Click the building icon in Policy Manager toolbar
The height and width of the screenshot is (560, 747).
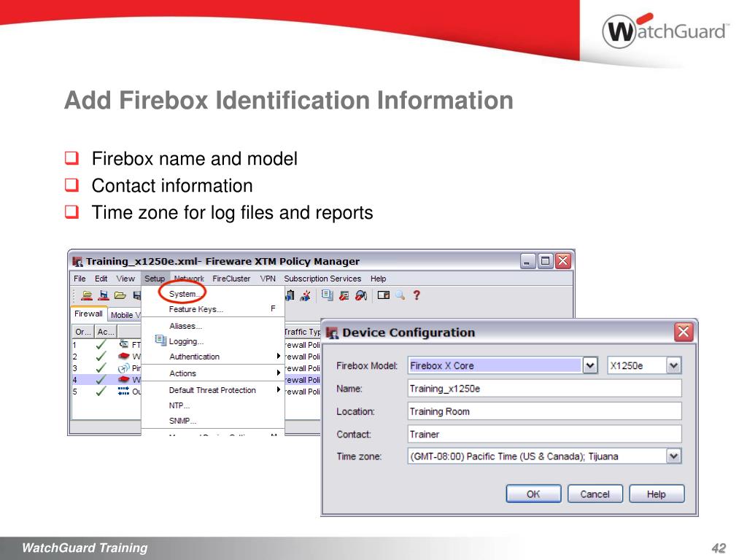click(290, 295)
